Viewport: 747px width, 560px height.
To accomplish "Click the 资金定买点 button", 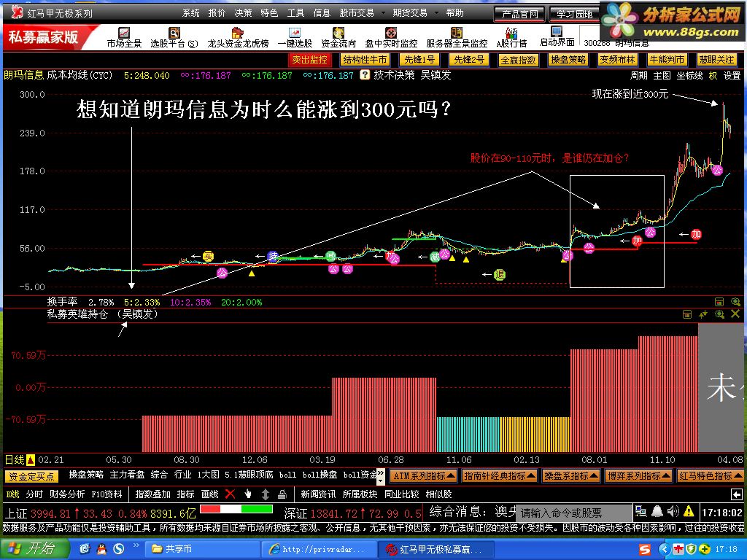I will [31, 476].
